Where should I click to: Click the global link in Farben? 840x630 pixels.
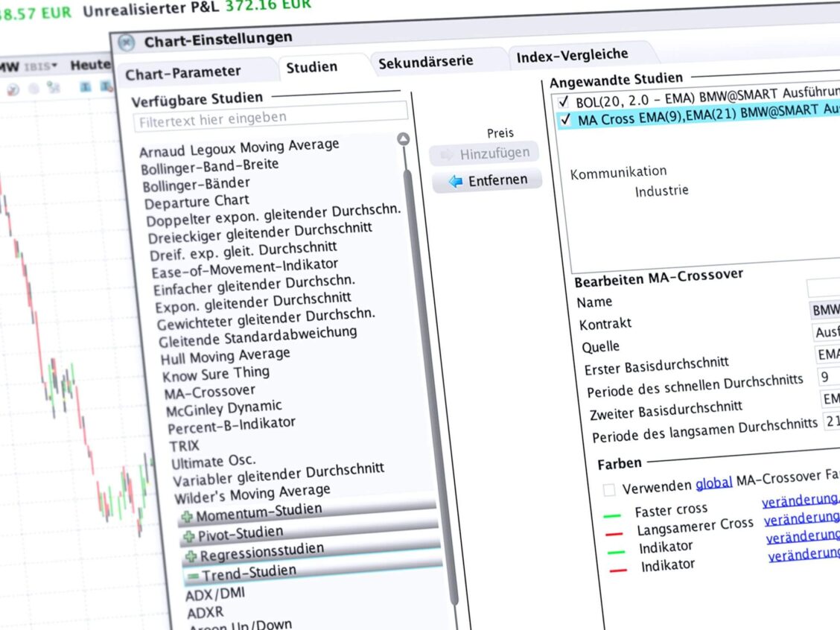pos(713,484)
